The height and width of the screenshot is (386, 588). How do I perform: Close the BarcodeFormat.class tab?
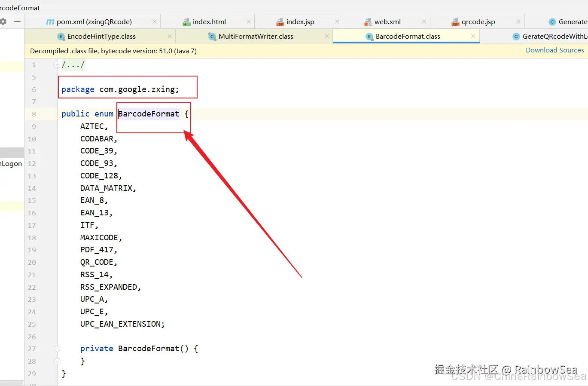(473, 37)
